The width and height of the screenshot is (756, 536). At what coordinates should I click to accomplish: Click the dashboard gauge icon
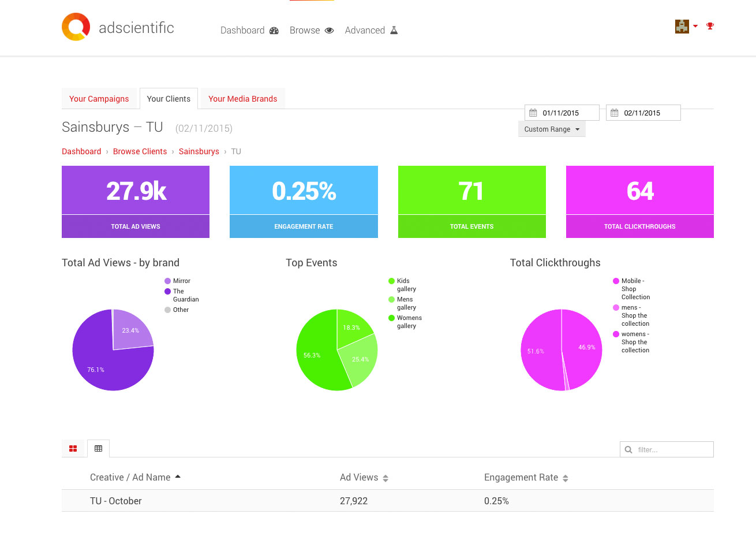tap(274, 31)
